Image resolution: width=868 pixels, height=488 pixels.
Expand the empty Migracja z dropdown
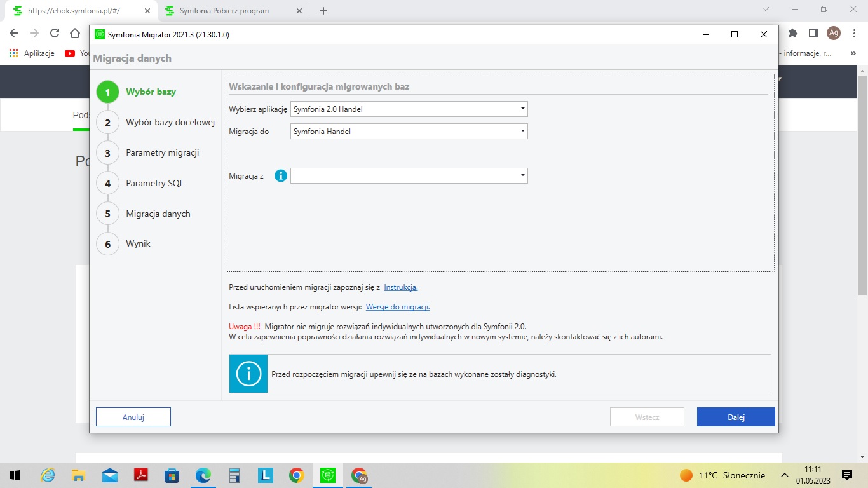(x=409, y=175)
